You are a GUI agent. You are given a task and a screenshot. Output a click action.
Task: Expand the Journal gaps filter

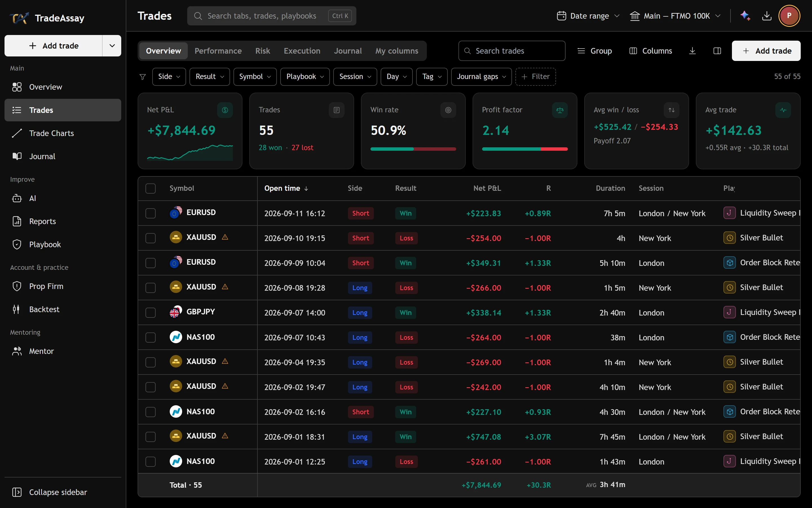point(482,76)
